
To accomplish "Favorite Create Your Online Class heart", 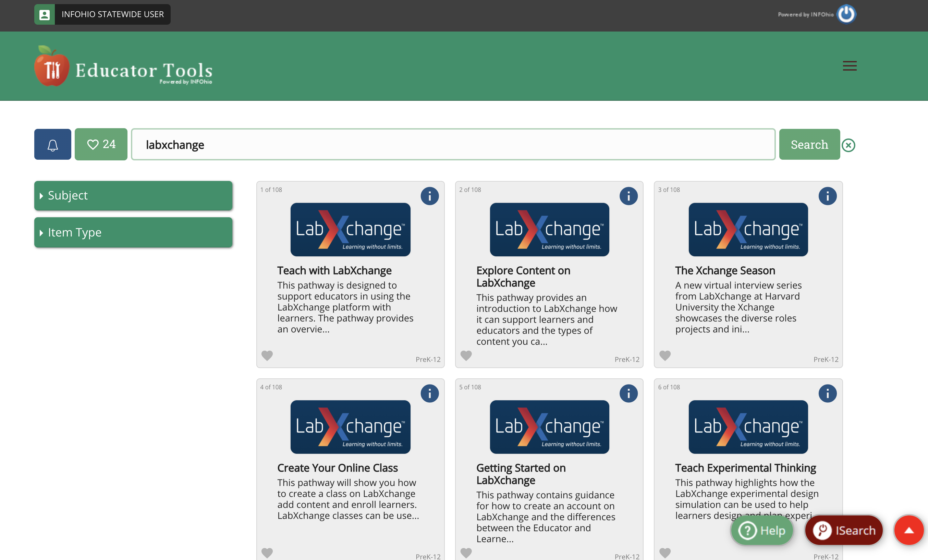I will point(267,552).
